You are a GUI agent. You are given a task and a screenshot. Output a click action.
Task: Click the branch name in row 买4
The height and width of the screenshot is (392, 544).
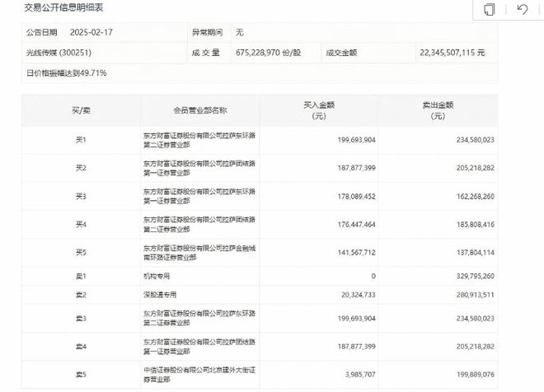click(199, 224)
